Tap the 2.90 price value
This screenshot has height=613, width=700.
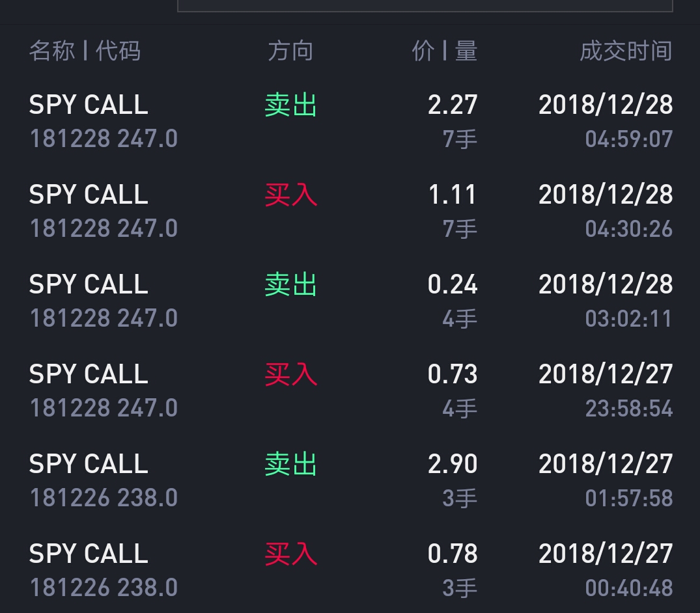click(x=453, y=463)
